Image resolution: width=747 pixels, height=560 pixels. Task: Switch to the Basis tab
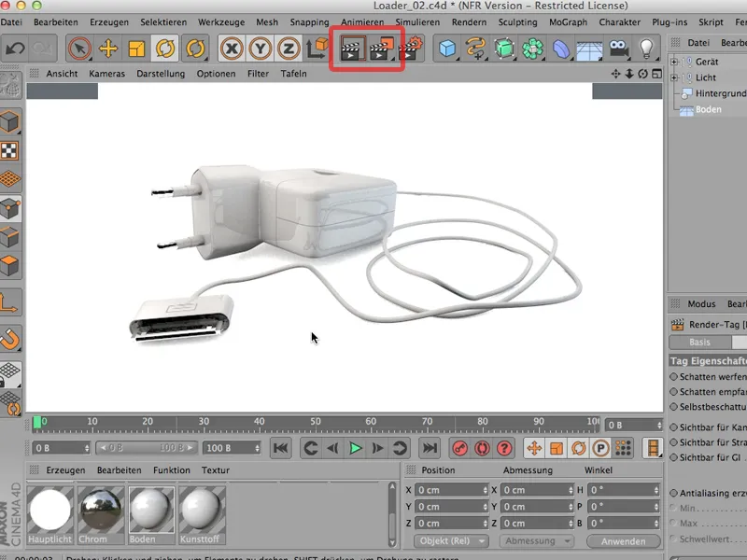pos(699,342)
